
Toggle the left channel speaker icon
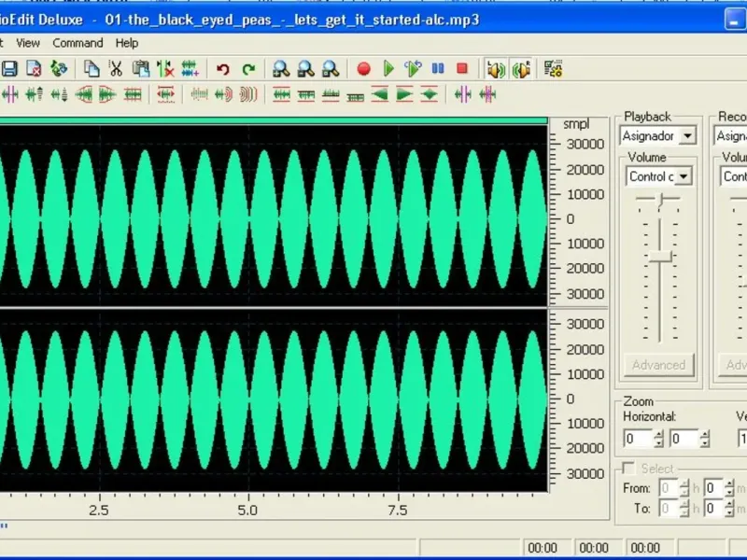(495, 68)
